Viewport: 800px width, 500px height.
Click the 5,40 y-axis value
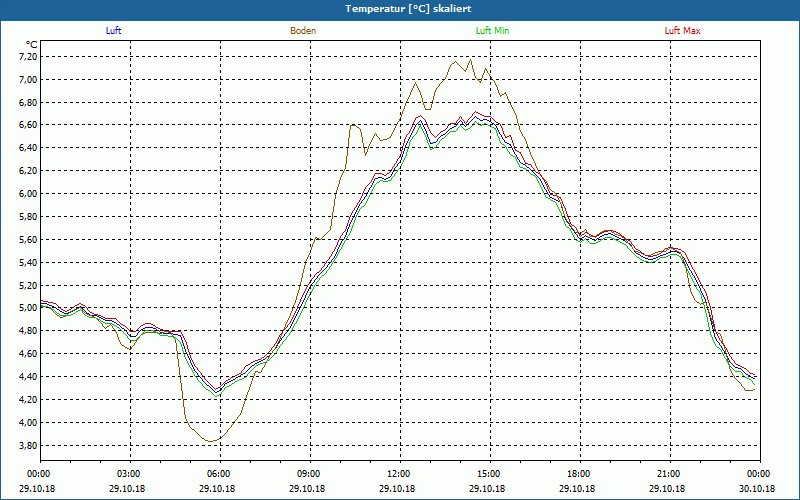tap(28, 262)
